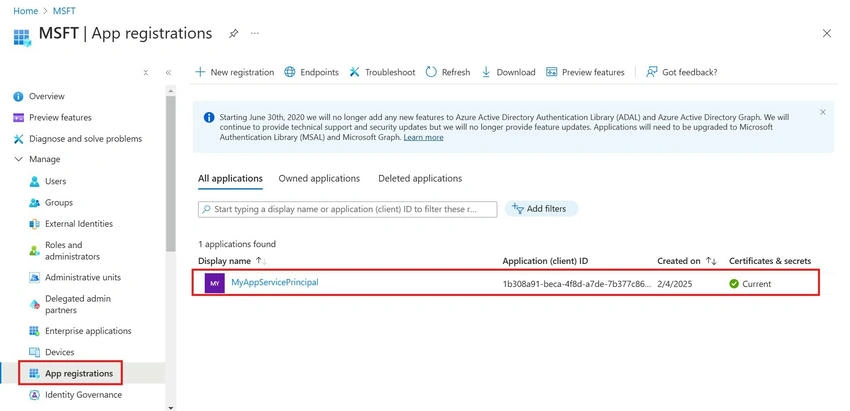Image resolution: width=850 pixels, height=411 pixels.
Task: Click the sidebar clear X icon
Action: click(145, 73)
